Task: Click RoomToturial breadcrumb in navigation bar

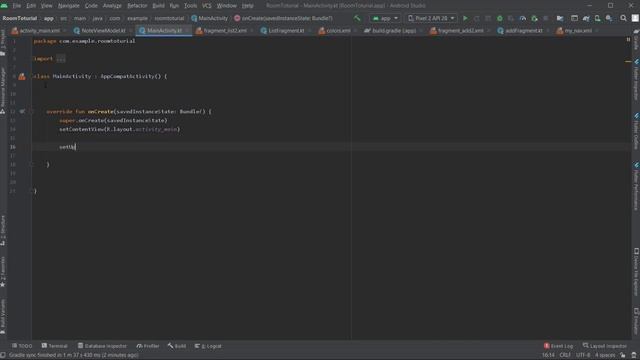Action: tap(20, 18)
